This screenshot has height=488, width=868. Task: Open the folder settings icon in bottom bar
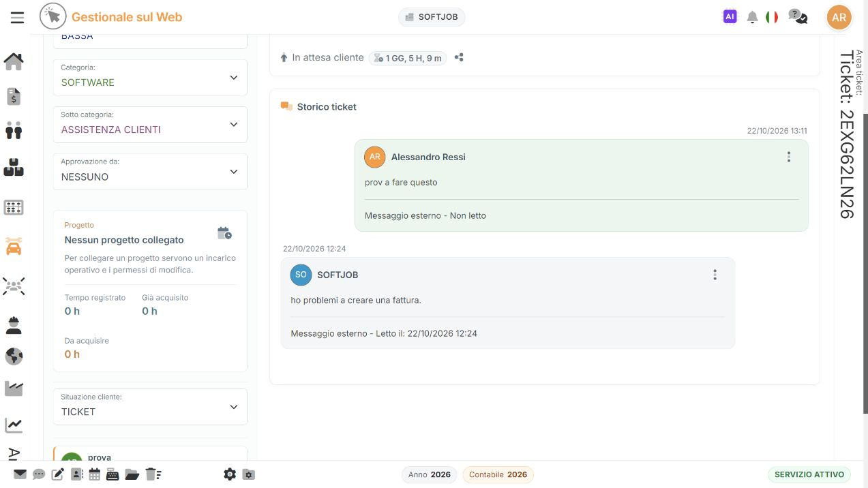[249, 474]
